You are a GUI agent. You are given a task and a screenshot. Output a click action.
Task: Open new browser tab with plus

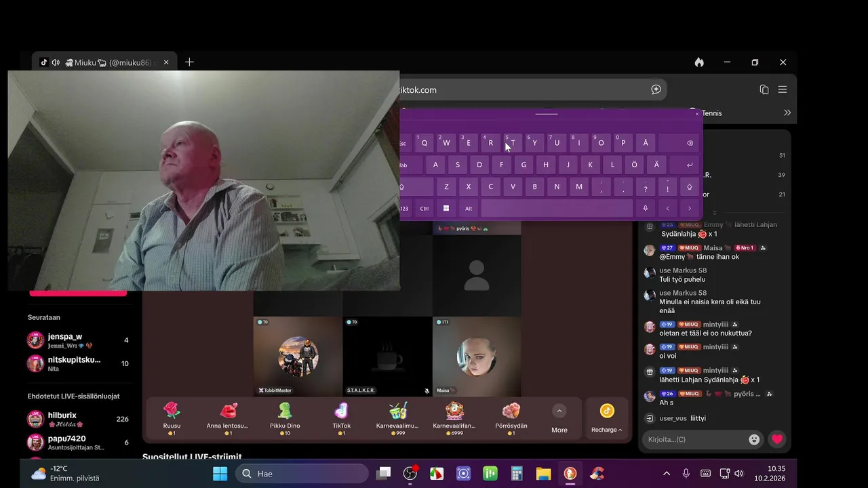(x=189, y=62)
